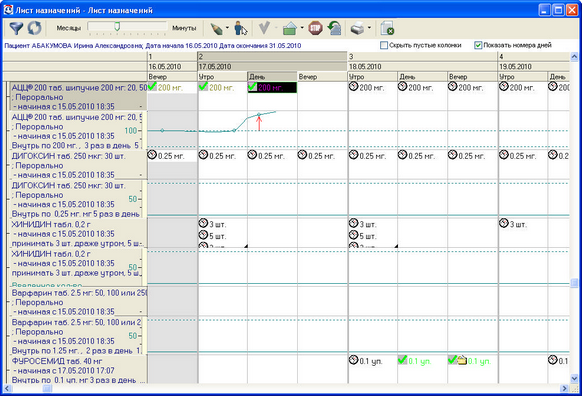Select day 2 column header
Screen dimensions: 582x396
tap(272, 57)
